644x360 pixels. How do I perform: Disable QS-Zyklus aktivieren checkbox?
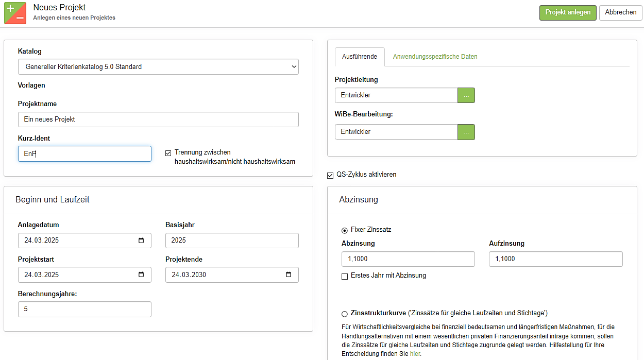[x=330, y=175]
